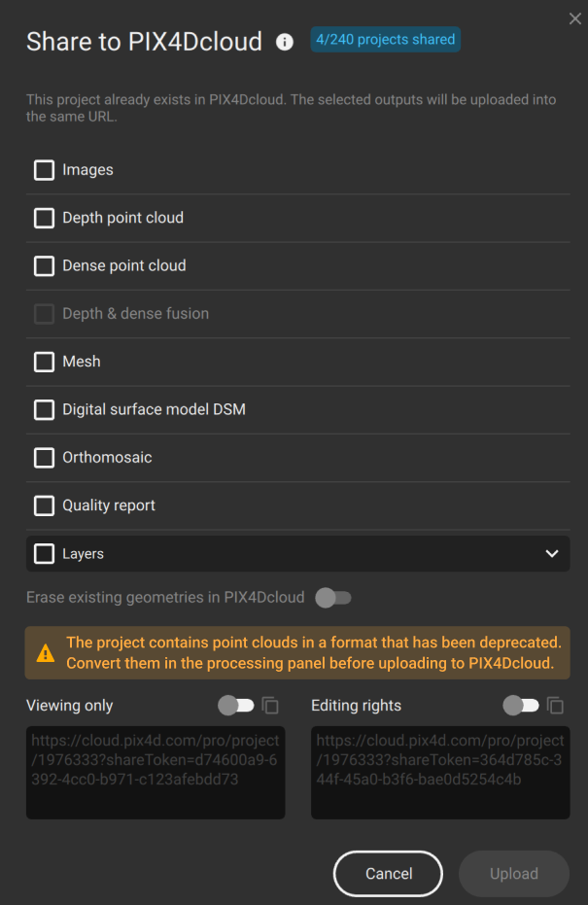Check Digital surface model DSM
This screenshot has width=588, height=905.
(44, 409)
